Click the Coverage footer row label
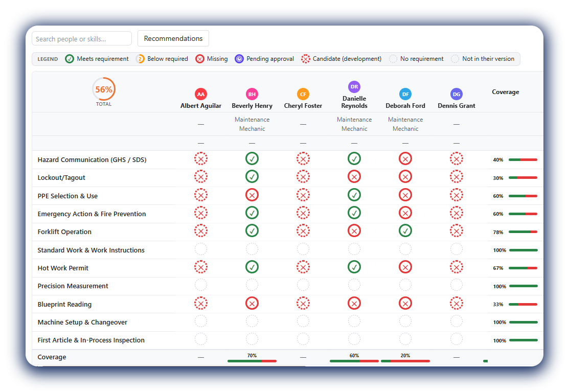Image resolution: width=569 pixels, height=392 pixels. 52,357
